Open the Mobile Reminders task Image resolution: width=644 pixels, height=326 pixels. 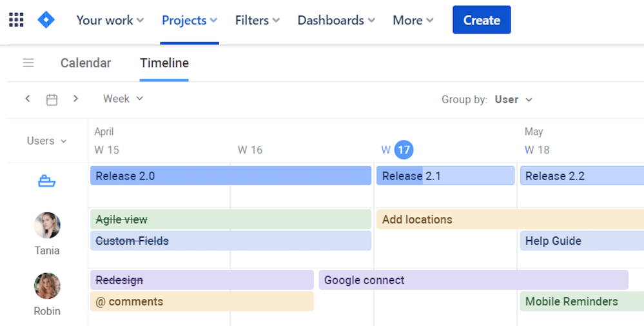click(582, 301)
